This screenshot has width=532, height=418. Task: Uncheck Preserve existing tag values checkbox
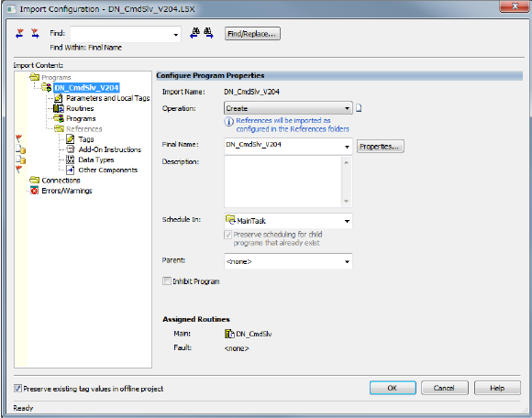pyautogui.click(x=17, y=388)
